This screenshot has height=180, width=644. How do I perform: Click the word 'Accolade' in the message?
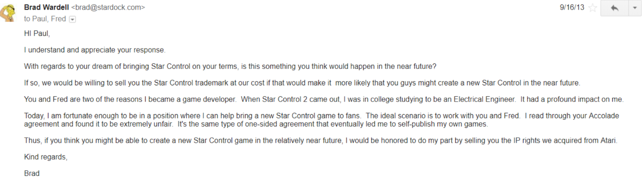pos(603,116)
